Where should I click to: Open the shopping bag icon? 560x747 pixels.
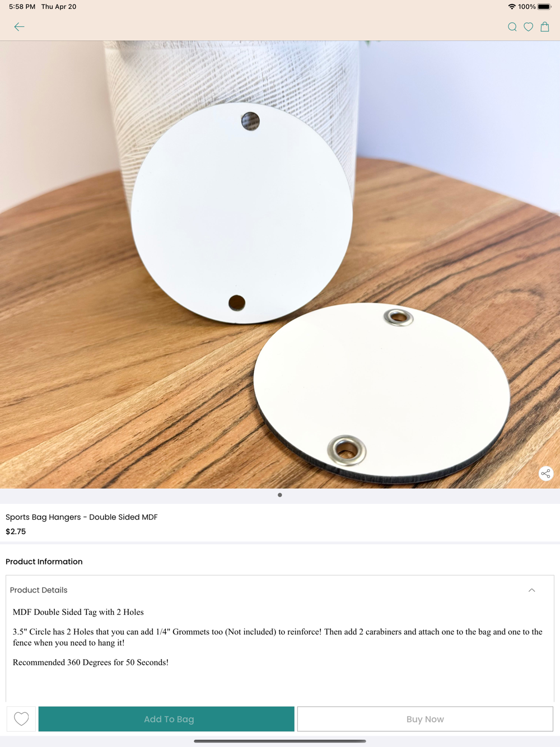545,27
